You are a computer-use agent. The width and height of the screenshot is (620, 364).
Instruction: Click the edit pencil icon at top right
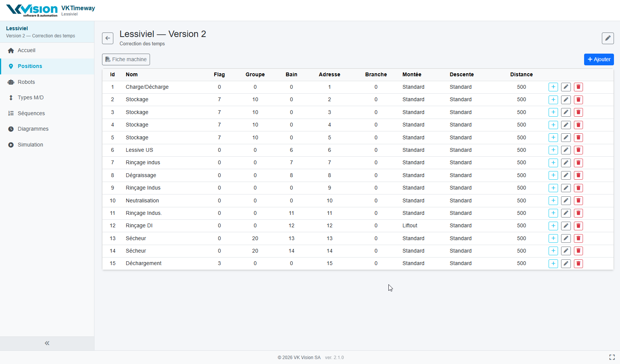pos(608,38)
